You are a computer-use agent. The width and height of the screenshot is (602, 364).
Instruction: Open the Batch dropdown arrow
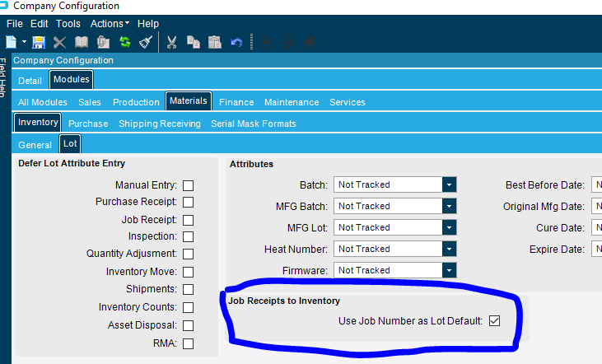point(449,184)
